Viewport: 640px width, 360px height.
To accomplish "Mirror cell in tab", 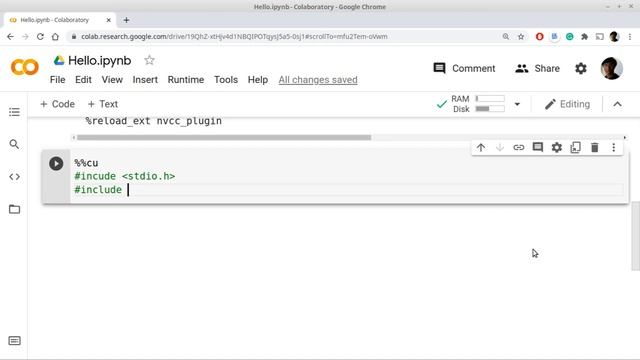I will click(576, 148).
